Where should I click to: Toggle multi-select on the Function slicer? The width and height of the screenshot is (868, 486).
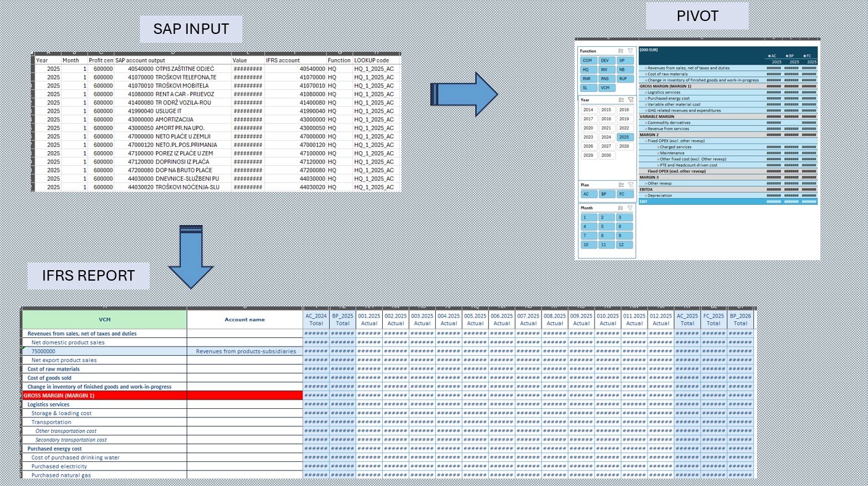tap(621, 51)
